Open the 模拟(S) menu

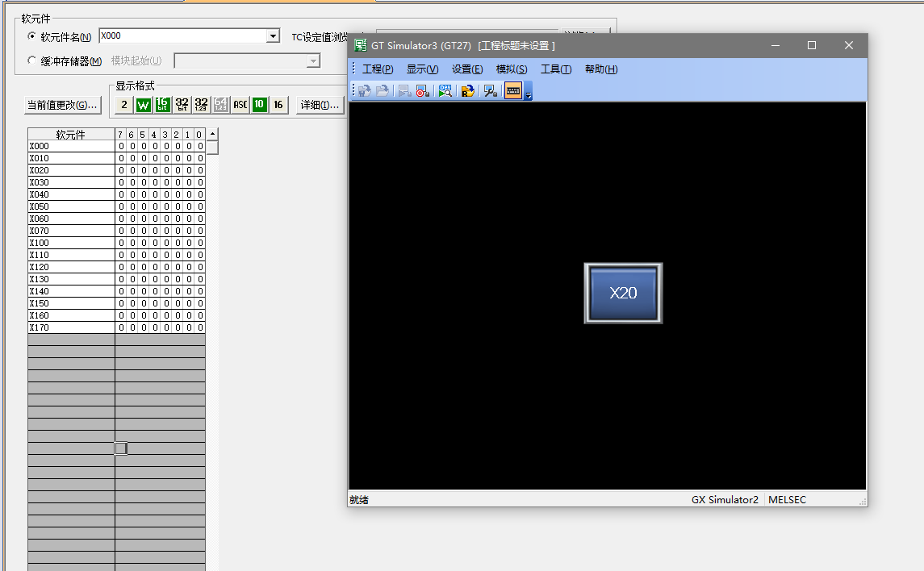(511, 69)
